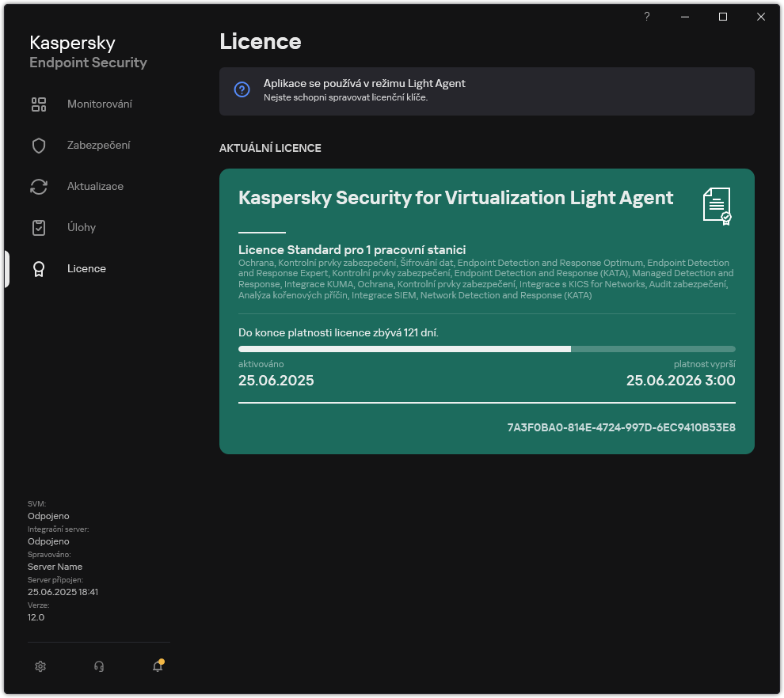The image size is (784, 698).
Task: Select the Licence key icon in sidebar
Action: tap(39, 268)
